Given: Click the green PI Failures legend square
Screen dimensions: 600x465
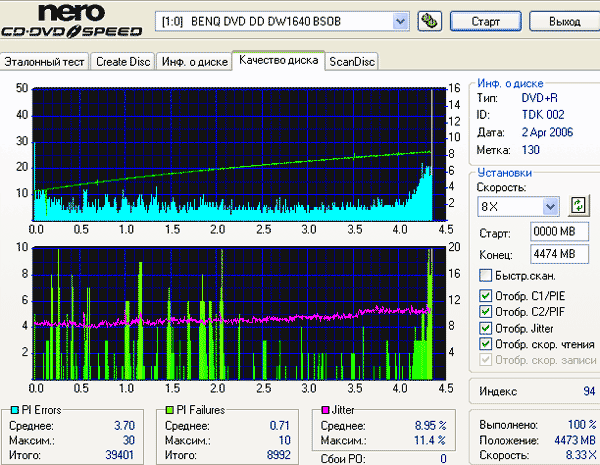Looking at the screenshot, I should click(x=170, y=410).
